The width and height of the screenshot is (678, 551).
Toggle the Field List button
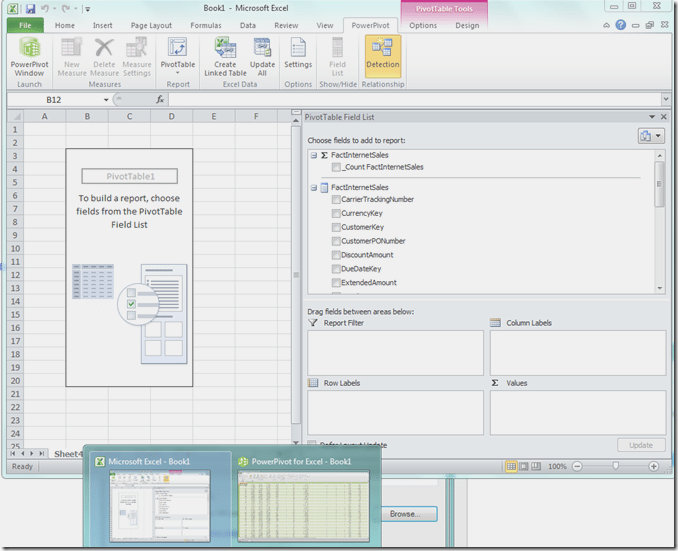337,57
